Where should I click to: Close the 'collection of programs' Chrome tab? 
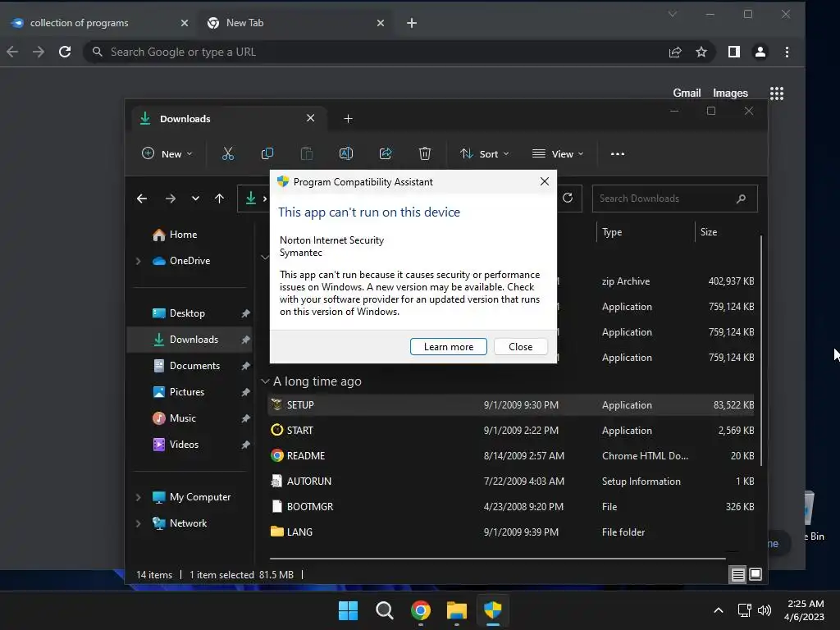[x=185, y=23]
